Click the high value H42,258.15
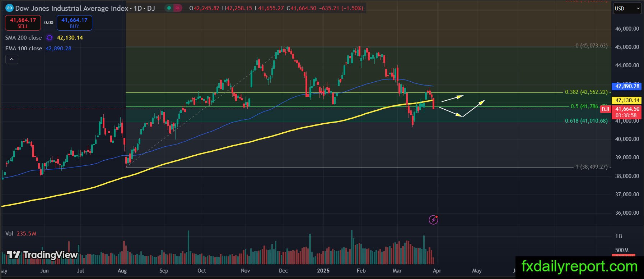The image size is (644, 279). [x=237, y=8]
